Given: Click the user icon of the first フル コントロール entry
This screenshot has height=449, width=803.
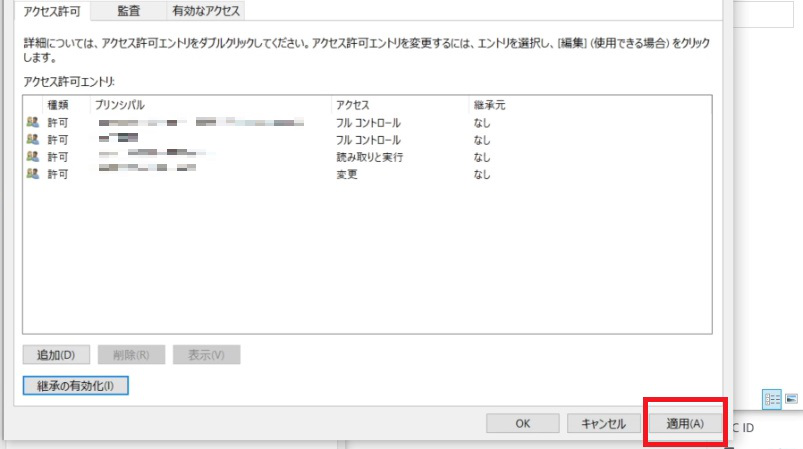Looking at the screenshot, I should click(33, 123).
